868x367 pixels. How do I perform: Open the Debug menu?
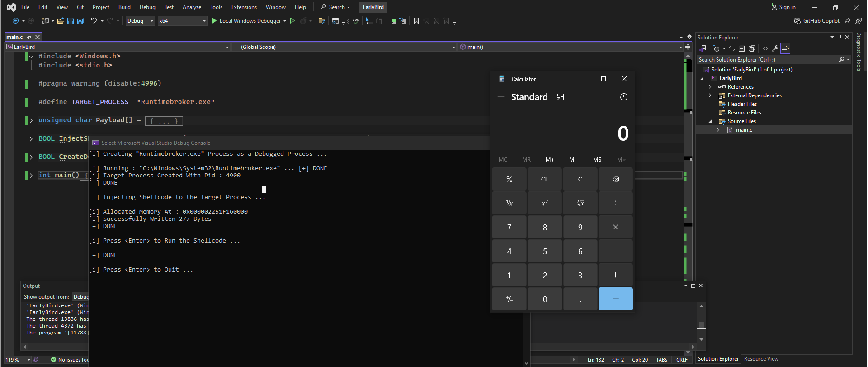(x=147, y=7)
